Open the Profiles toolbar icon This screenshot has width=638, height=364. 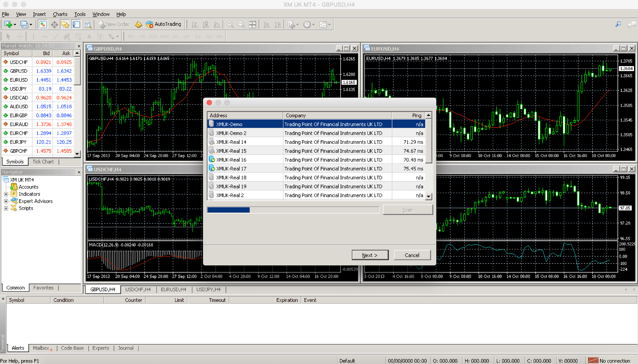point(24,24)
